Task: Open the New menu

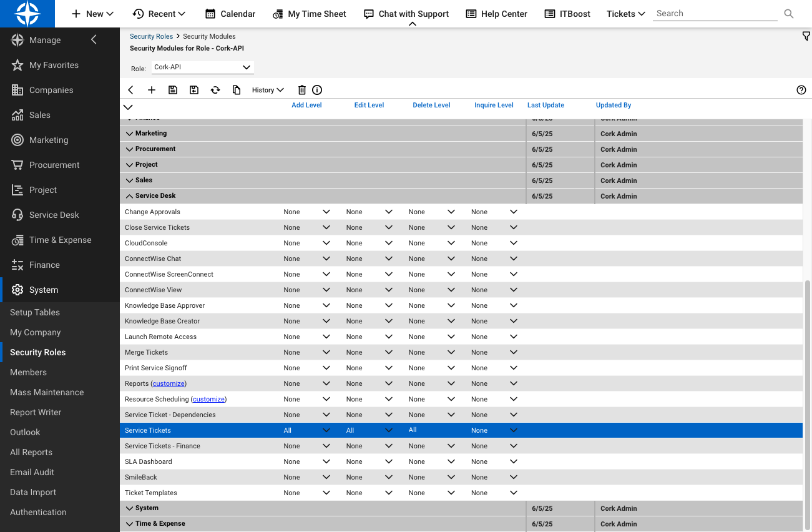Action: pyautogui.click(x=92, y=14)
